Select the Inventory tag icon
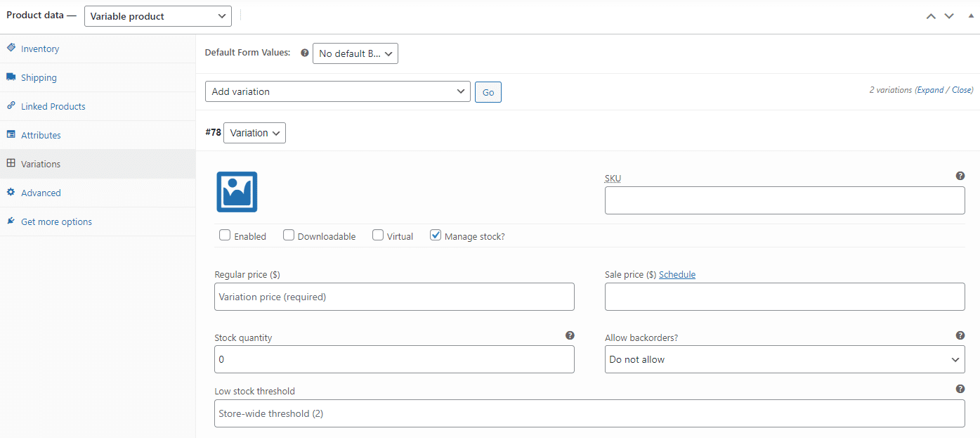 click(11, 46)
